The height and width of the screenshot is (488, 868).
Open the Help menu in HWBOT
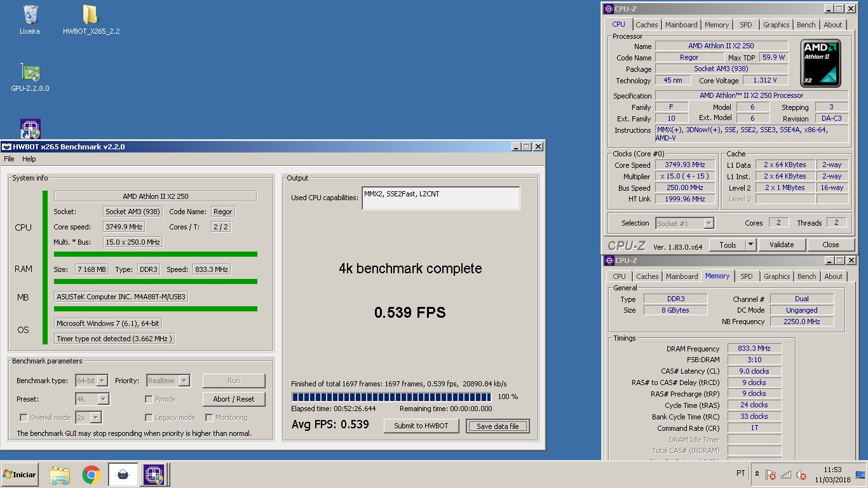coord(29,159)
